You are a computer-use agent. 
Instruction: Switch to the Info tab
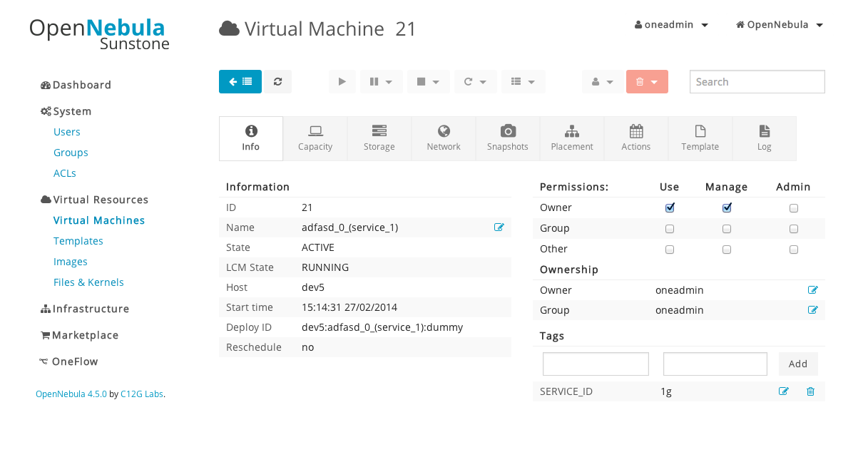click(251, 138)
